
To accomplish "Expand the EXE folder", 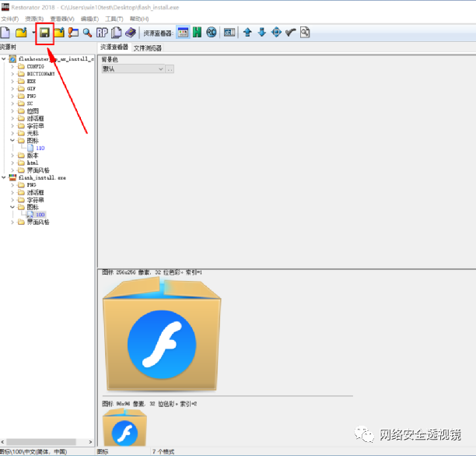I will (x=12, y=81).
